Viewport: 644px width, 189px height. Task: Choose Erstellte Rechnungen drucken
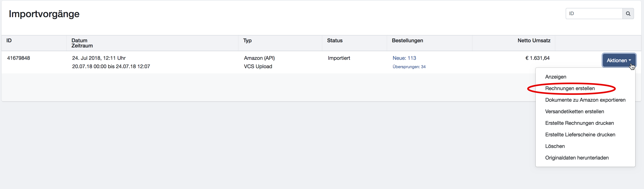[x=579, y=123]
